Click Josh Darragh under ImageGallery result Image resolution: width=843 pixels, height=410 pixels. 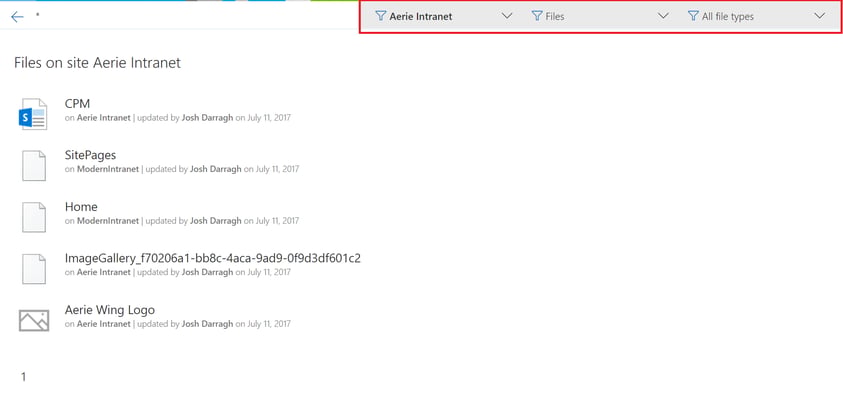(208, 272)
